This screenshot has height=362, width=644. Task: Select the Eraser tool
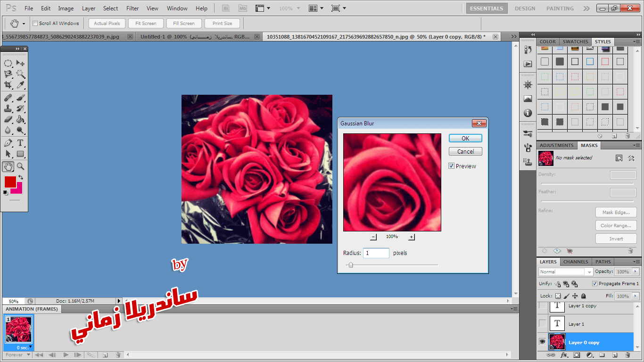tap(8, 120)
